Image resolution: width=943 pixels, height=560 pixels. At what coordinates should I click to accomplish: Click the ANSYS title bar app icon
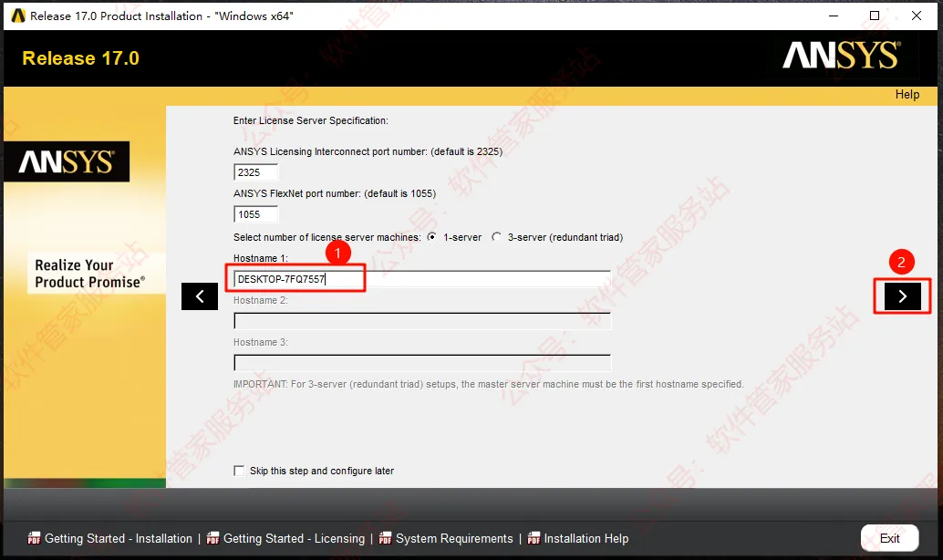[x=18, y=16]
